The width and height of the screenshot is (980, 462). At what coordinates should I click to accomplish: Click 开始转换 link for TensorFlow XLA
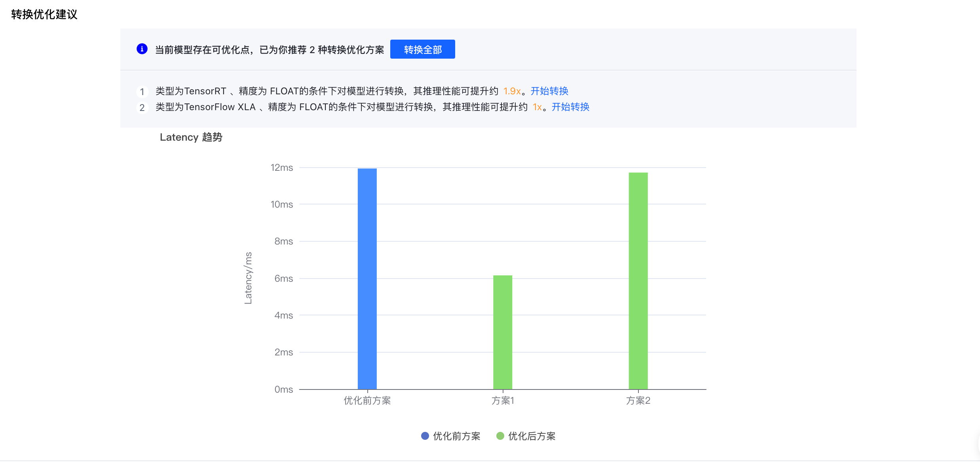tap(570, 107)
